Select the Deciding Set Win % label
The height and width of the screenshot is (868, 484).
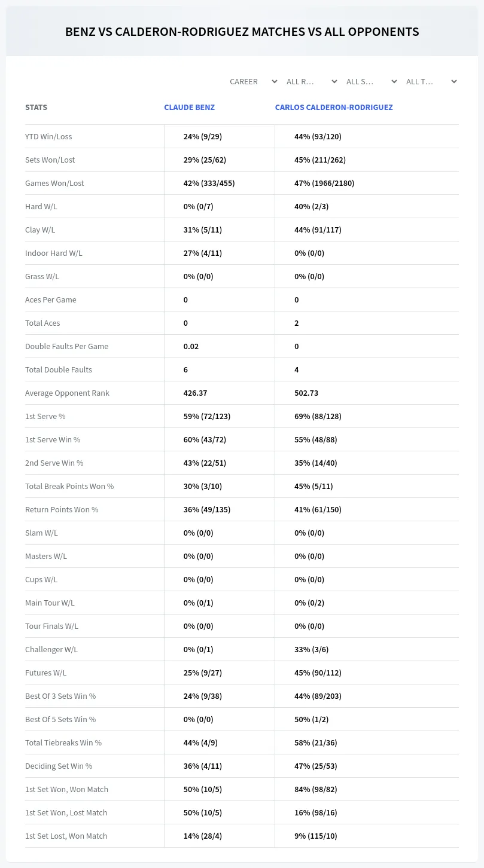coord(59,766)
